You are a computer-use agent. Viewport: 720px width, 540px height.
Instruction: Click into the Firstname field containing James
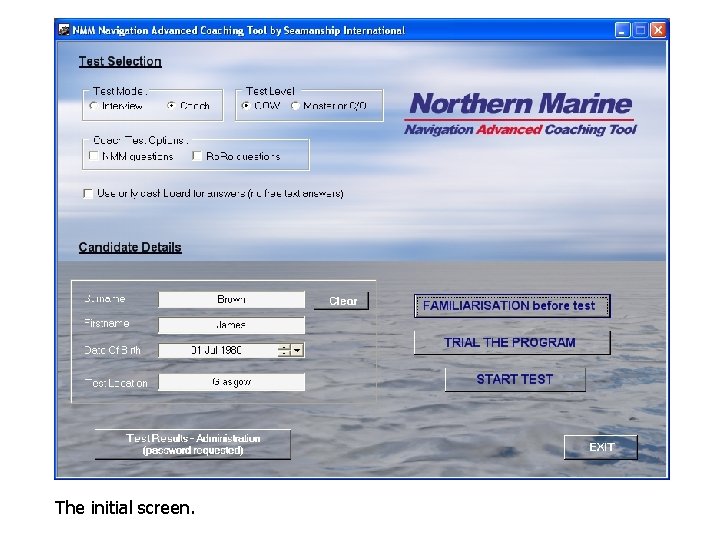231,325
